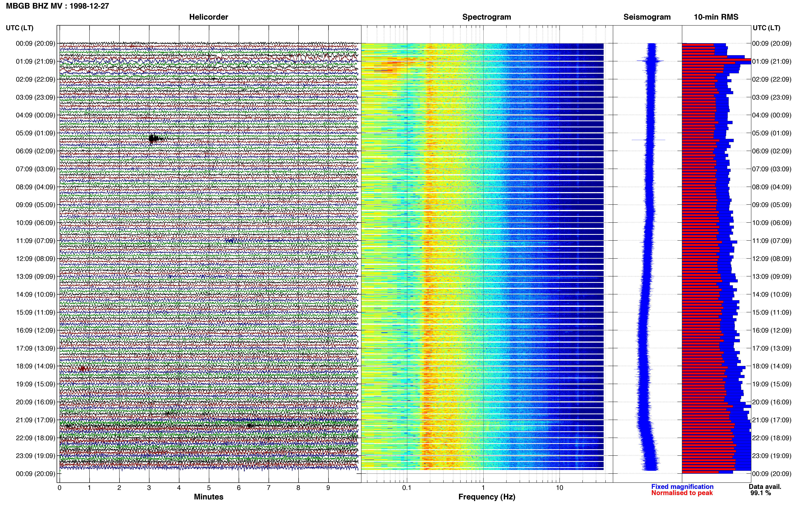This screenshot has width=812, height=508.
Task: Click right time label 02:09 (22:09)
Action: pos(772,79)
